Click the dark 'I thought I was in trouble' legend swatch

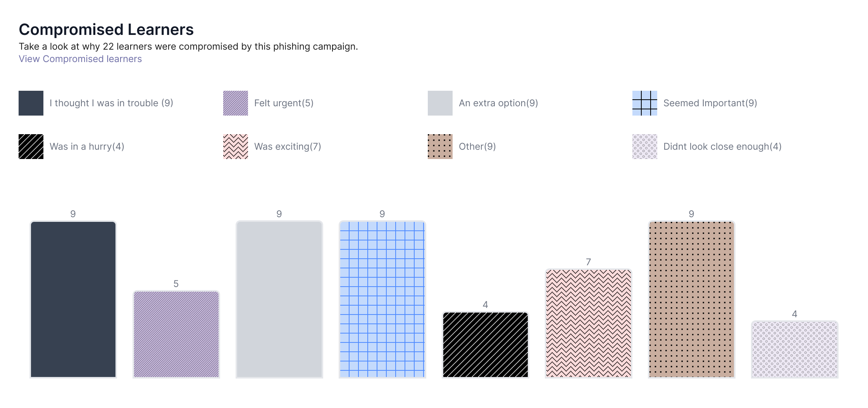(31, 103)
